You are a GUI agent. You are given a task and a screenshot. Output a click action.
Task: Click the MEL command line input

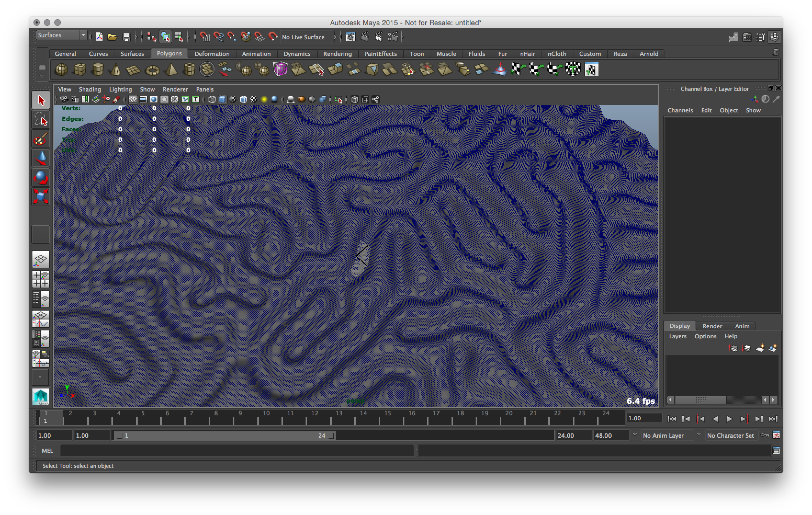237,451
